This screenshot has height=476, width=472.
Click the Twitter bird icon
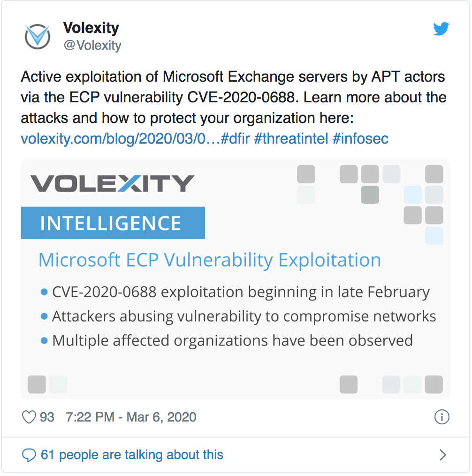(x=441, y=29)
